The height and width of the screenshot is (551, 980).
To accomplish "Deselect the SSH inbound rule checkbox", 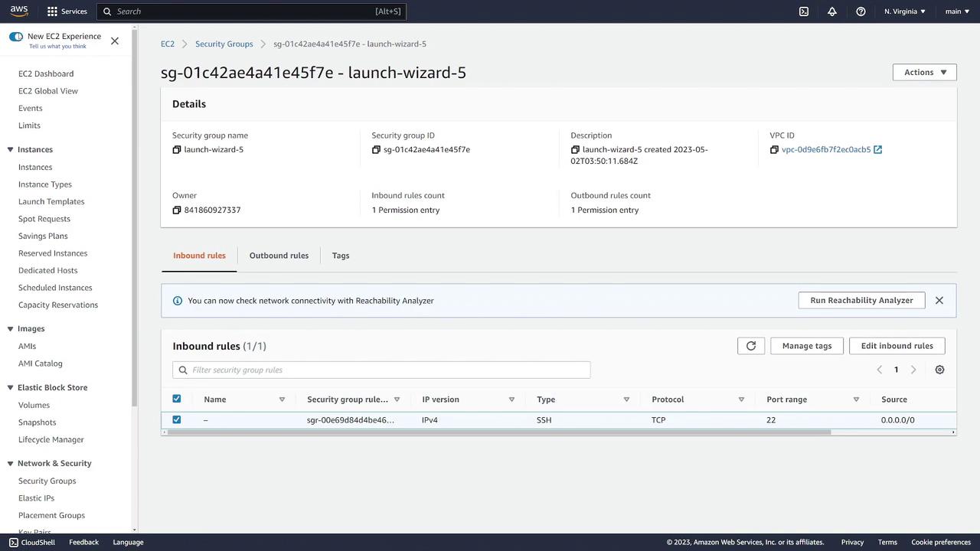I will [177, 419].
